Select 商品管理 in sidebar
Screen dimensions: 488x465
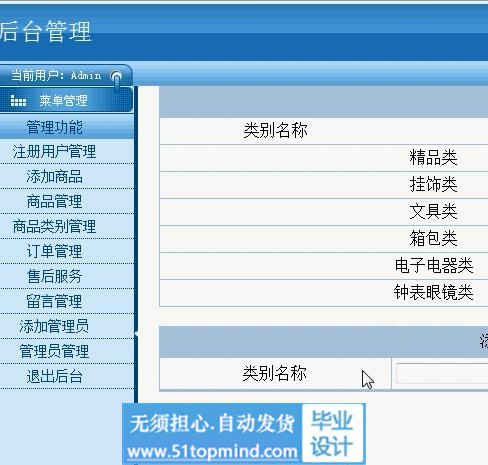[54, 202]
